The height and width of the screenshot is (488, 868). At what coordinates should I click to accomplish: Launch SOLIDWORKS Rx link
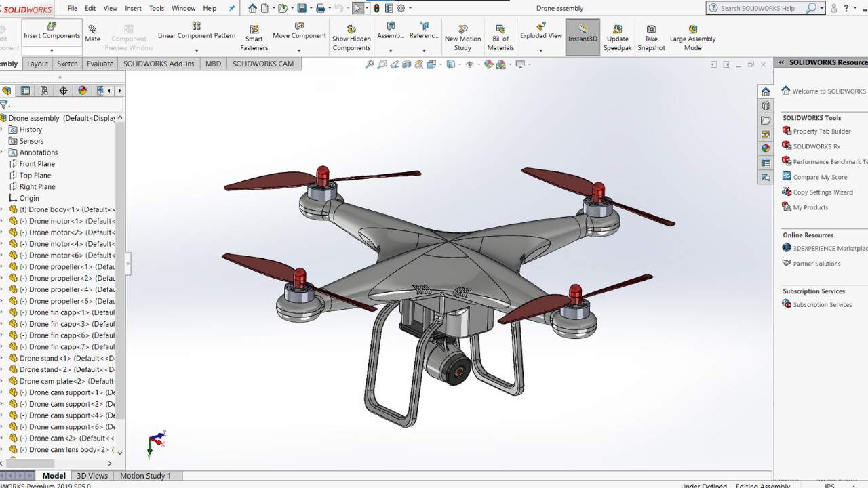[x=816, y=146]
